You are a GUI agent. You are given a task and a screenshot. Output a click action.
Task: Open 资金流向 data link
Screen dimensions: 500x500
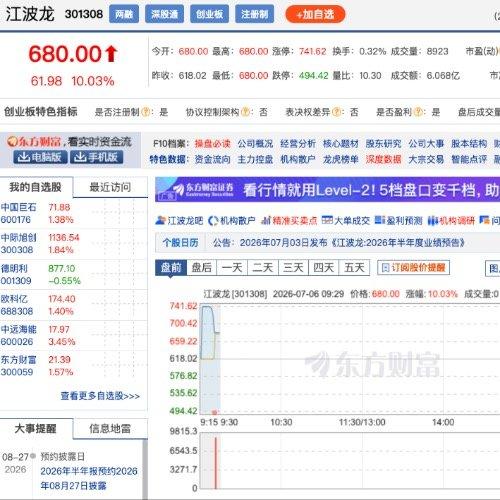coord(212,160)
